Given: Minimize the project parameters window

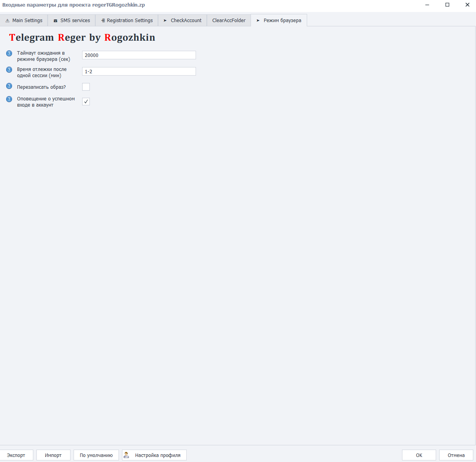Looking at the screenshot, I should [427, 5].
